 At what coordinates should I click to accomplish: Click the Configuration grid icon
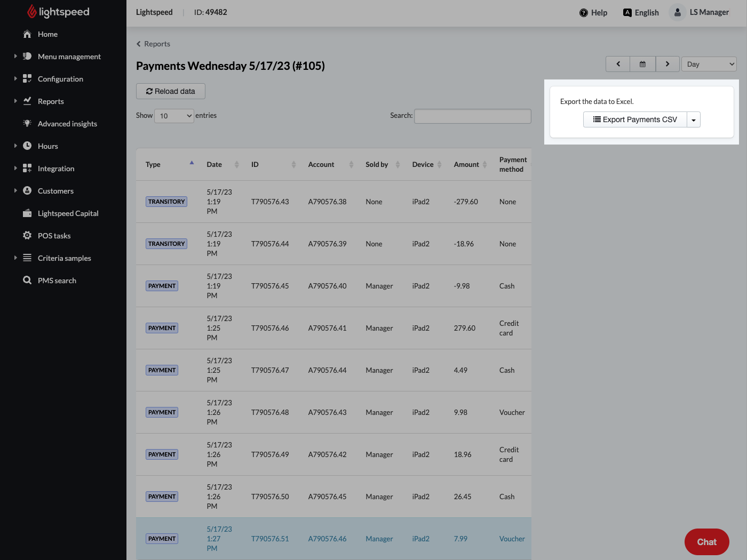tap(27, 78)
